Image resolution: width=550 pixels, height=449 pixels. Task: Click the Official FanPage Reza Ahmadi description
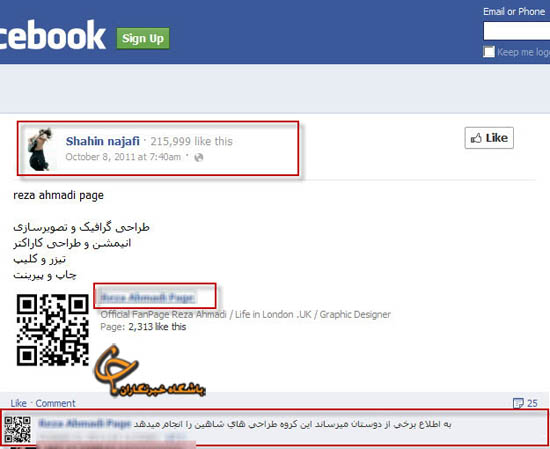(x=246, y=314)
